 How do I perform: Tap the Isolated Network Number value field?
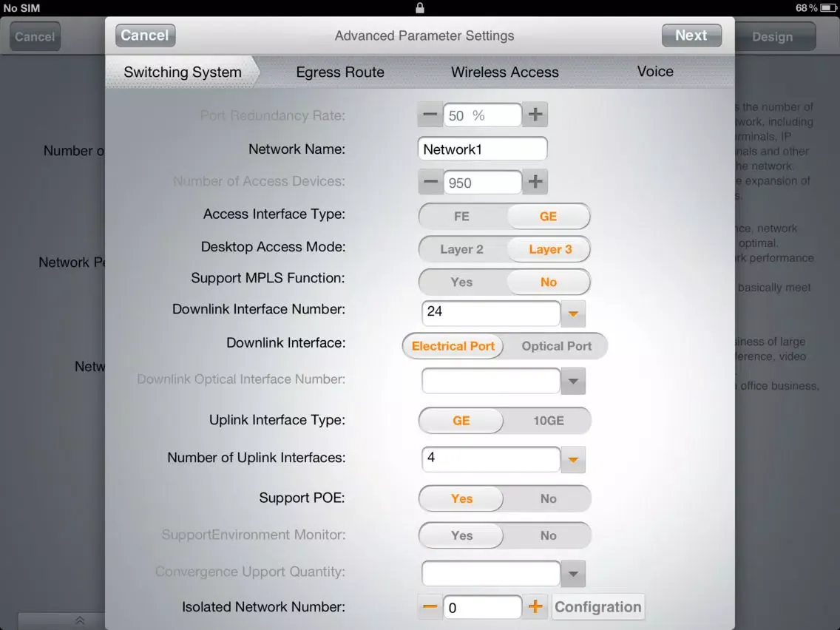[482, 607]
